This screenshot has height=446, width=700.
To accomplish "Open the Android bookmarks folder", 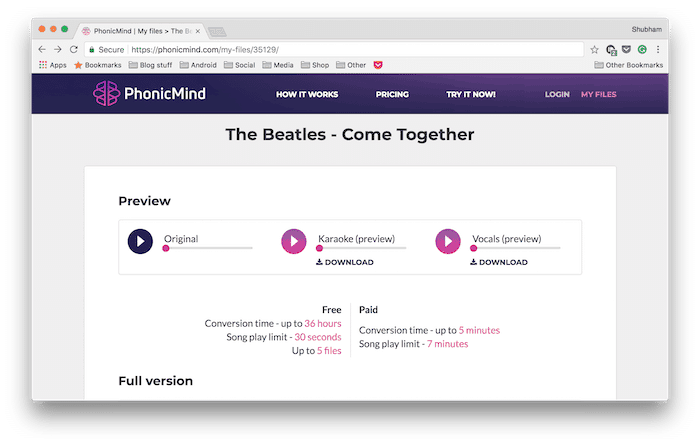I will point(198,65).
